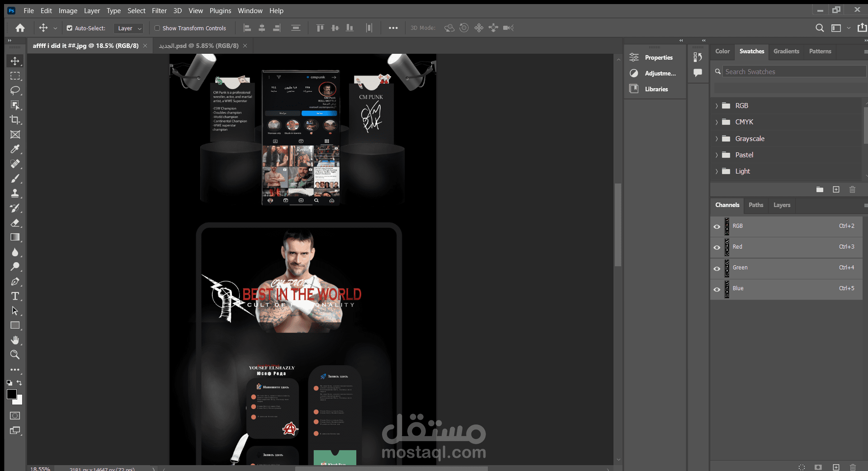Open the workspace switcher dropdown arrow
The height and width of the screenshot is (471, 868).
tap(849, 28)
